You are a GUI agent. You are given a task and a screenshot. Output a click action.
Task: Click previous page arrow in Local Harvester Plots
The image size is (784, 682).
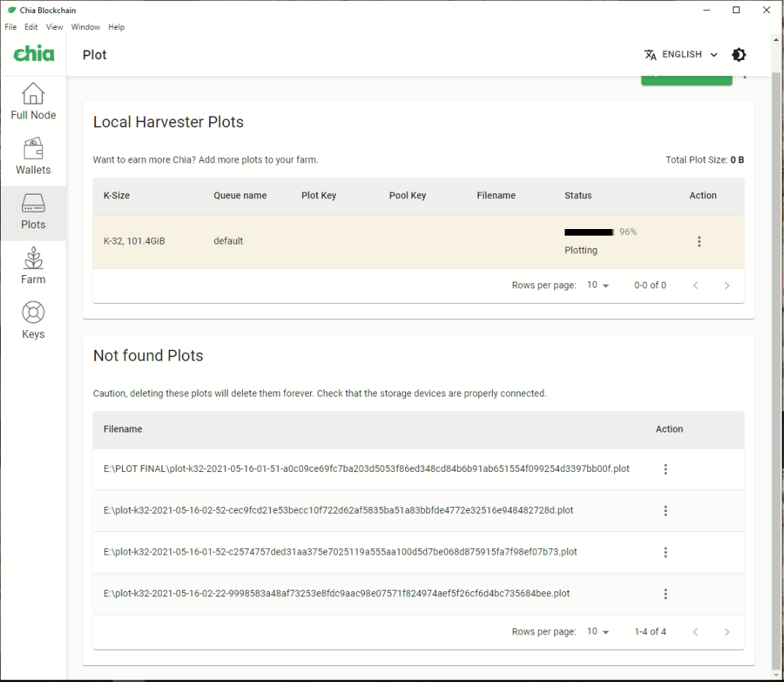(x=696, y=285)
